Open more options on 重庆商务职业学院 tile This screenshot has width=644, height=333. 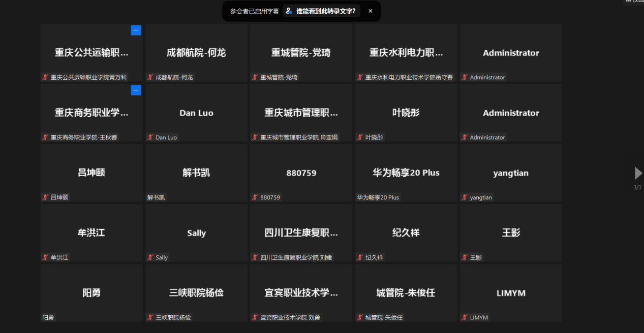136,90
